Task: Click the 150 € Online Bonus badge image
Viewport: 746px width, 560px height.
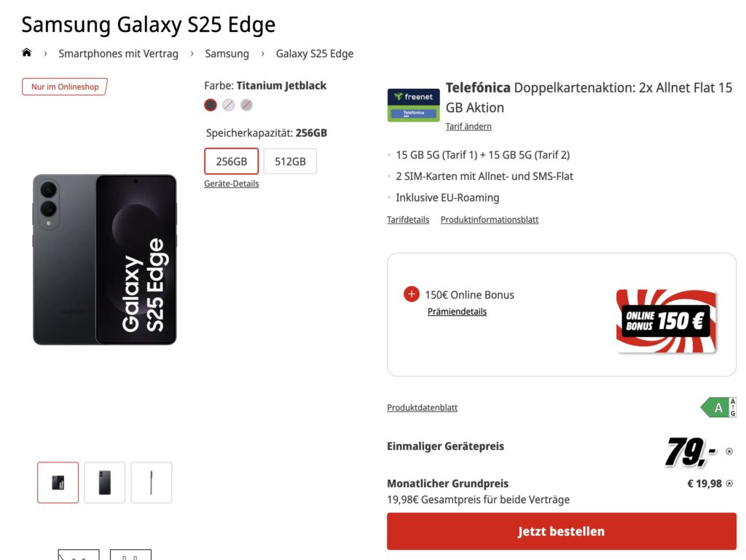Action: pos(666,320)
